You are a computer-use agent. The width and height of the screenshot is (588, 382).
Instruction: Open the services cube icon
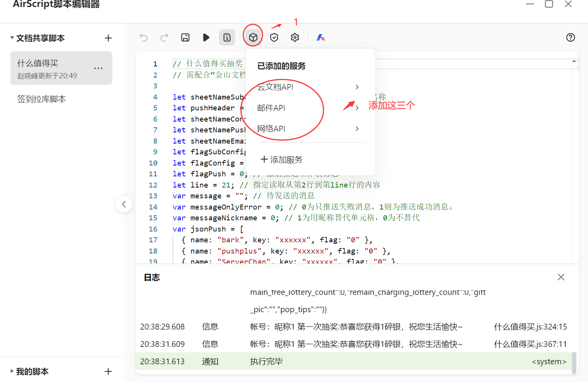click(253, 37)
